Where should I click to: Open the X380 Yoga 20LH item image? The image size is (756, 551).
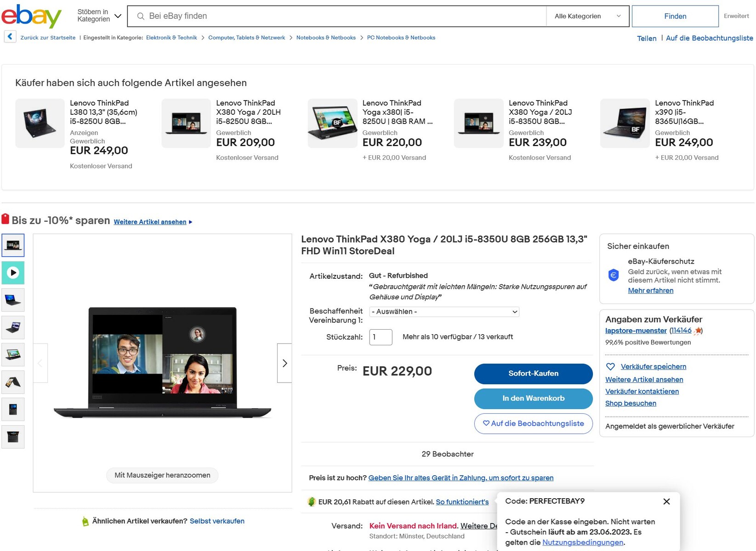click(x=186, y=123)
